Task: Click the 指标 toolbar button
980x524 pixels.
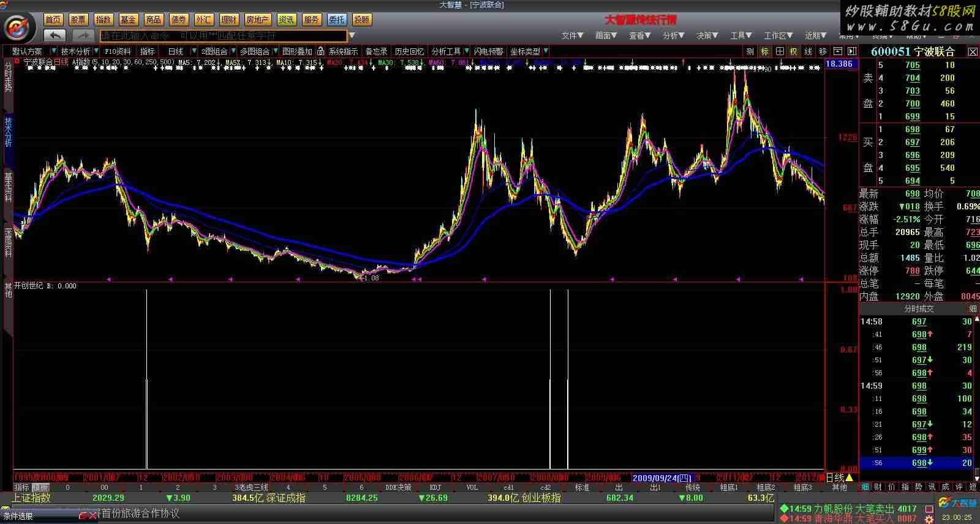Action: click(x=148, y=51)
